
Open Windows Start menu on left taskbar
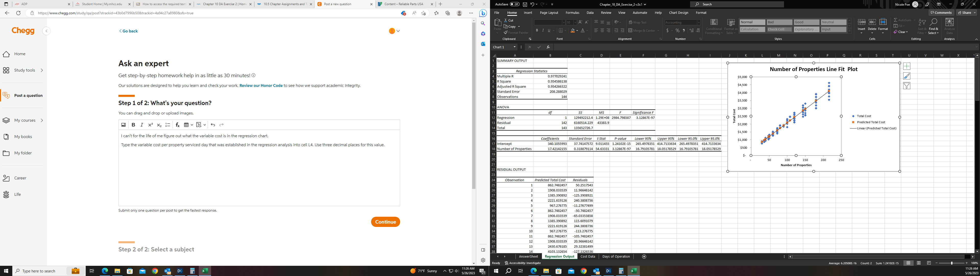[6, 271]
